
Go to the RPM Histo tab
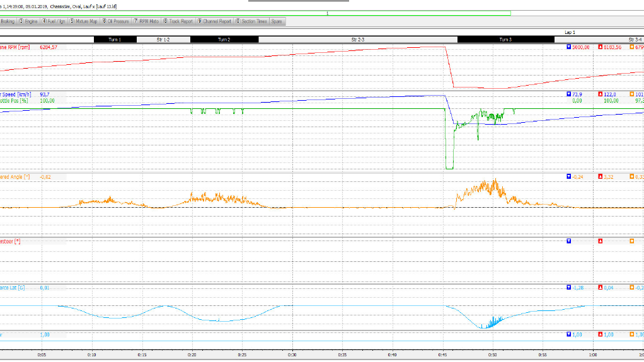[146, 21]
